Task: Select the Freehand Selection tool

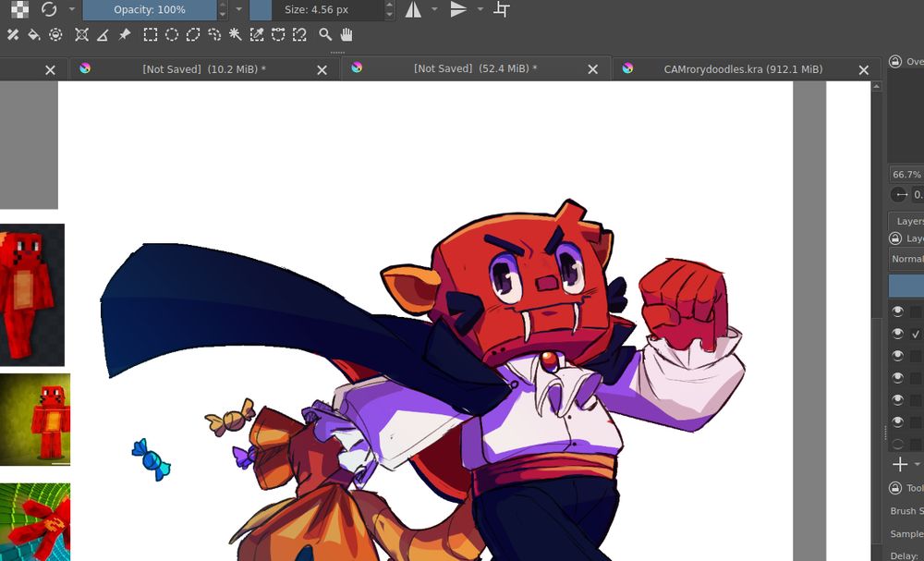Action: click(214, 35)
